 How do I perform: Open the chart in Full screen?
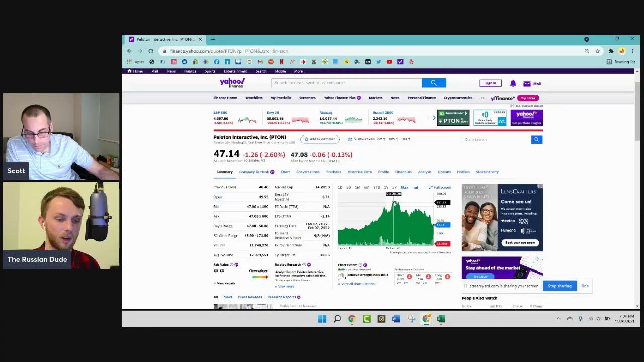(x=440, y=187)
